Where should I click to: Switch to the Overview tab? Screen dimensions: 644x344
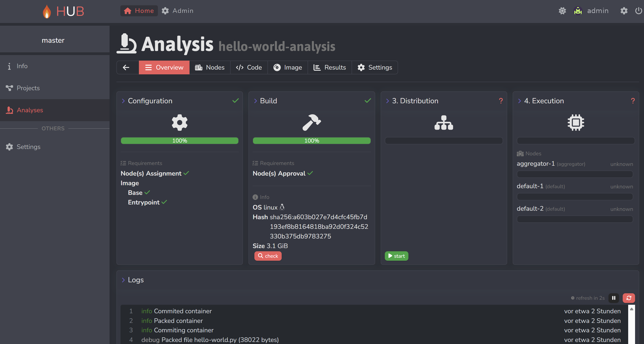click(x=164, y=67)
